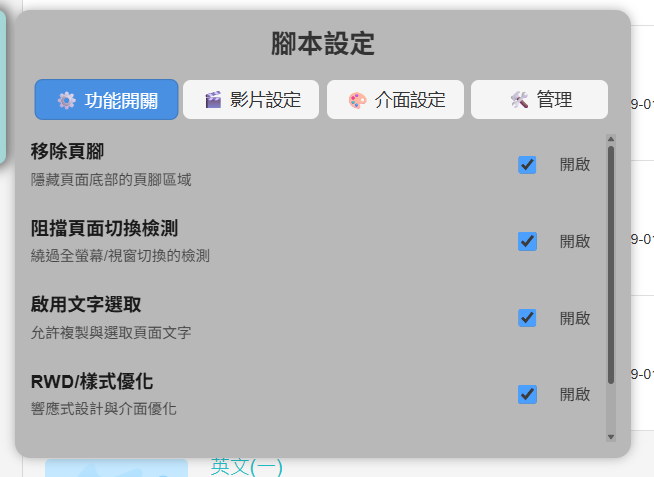Select the 功能開關 tab label
Screen dimensions: 654x477
coord(121,100)
